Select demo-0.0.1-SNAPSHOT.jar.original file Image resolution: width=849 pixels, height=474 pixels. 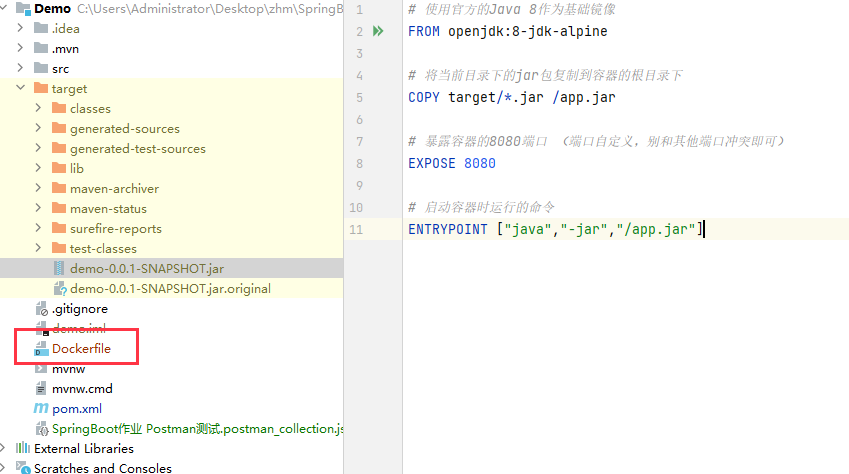click(x=170, y=289)
